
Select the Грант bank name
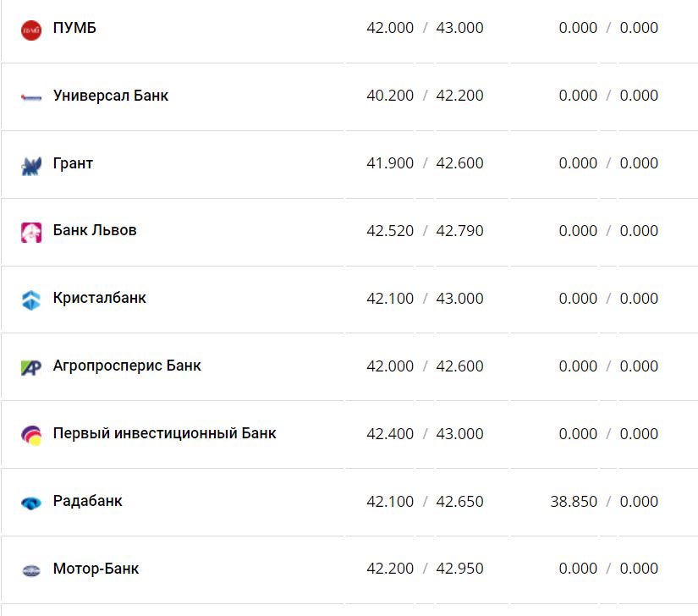73,163
